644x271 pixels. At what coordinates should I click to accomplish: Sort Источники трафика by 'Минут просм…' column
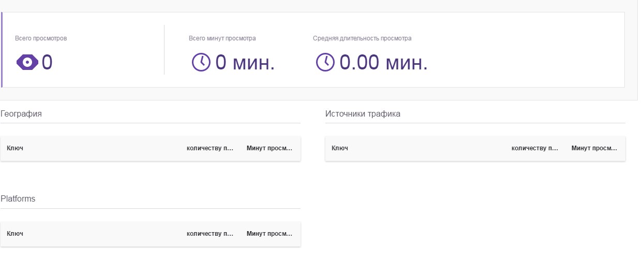(594, 148)
